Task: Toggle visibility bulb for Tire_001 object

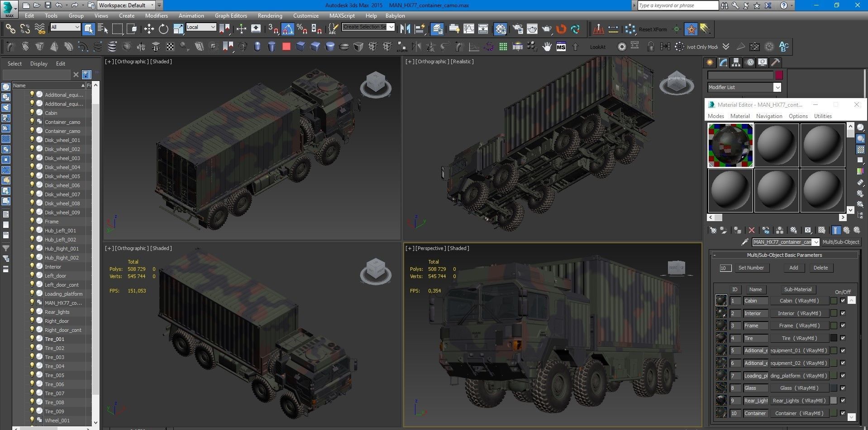Action: [x=32, y=339]
